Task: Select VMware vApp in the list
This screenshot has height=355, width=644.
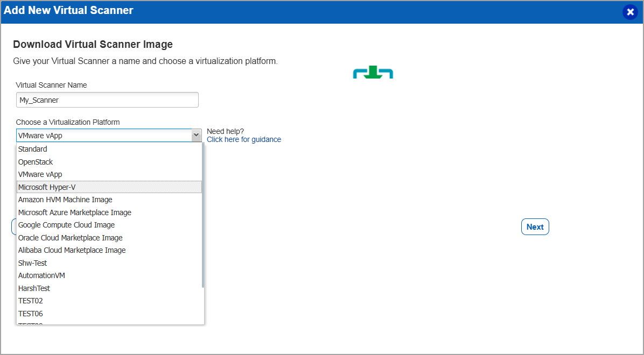Action: [x=40, y=174]
